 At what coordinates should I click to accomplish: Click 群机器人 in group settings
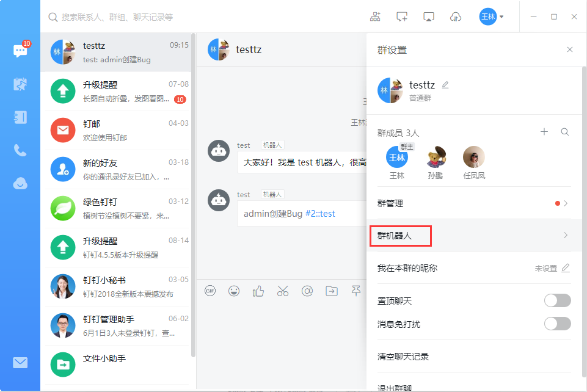coord(394,236)
